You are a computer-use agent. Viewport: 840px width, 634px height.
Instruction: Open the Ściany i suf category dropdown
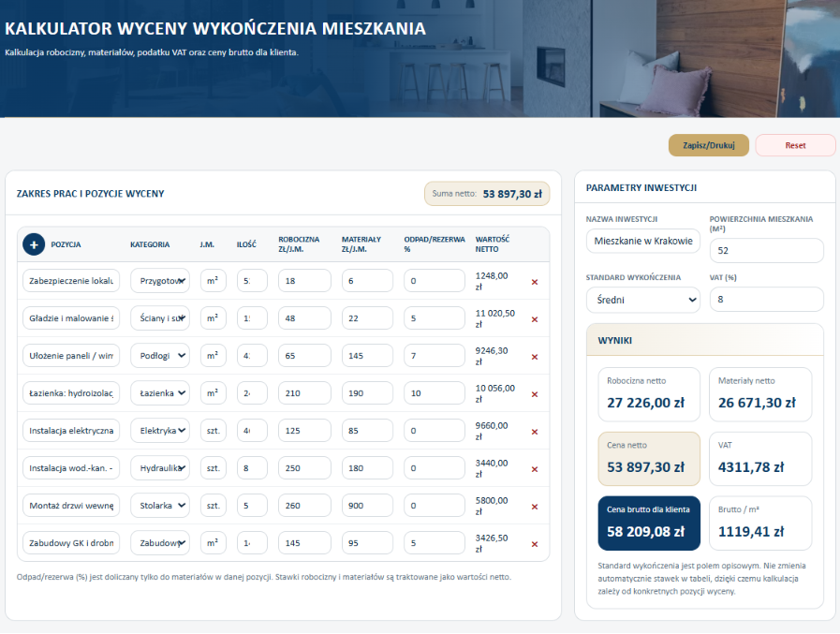point(159,317)
